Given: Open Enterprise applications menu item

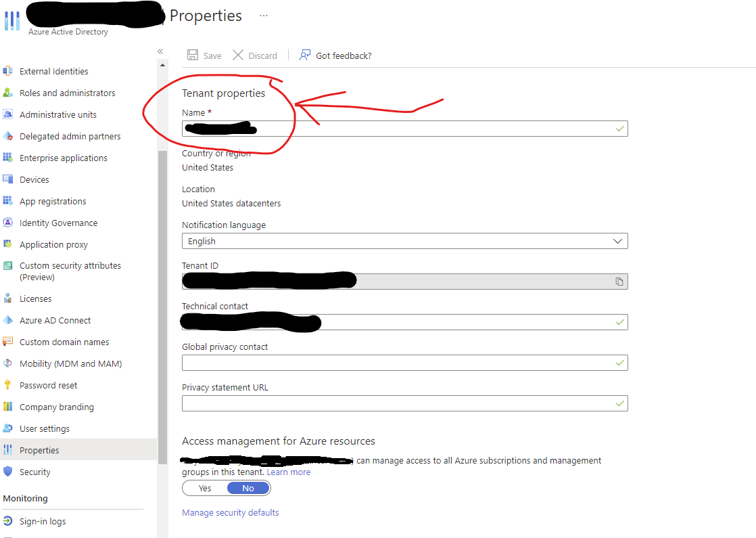Looking at the screenshot, I should [x=64, y=158].
